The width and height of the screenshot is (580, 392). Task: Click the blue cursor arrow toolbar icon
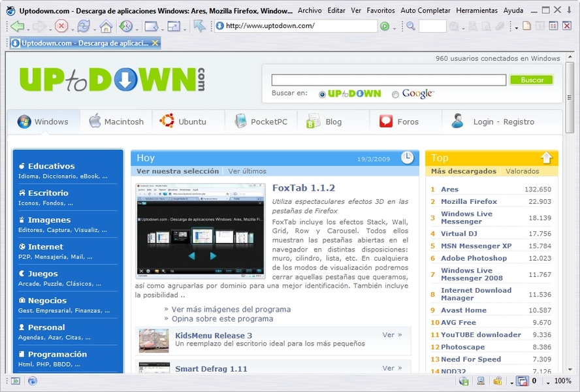click(199, 26)
